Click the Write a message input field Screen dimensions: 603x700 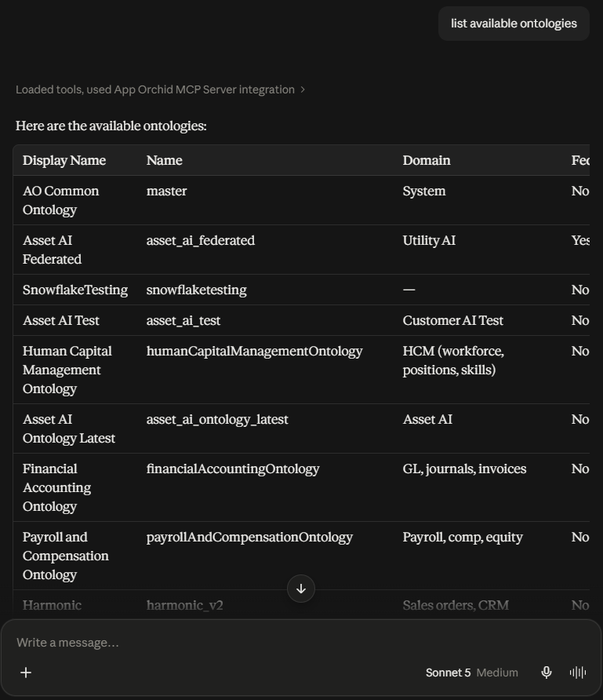tap(301, 643)
